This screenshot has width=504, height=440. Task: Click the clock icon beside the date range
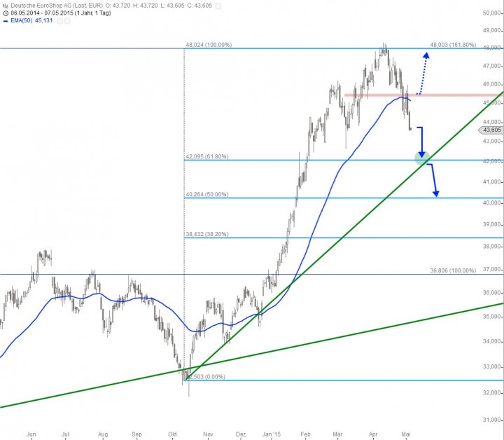tap(6, 13)
